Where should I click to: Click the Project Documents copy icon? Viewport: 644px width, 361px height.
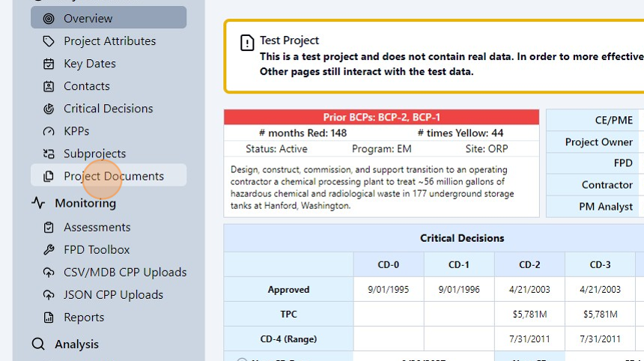(x=49, y=176)
